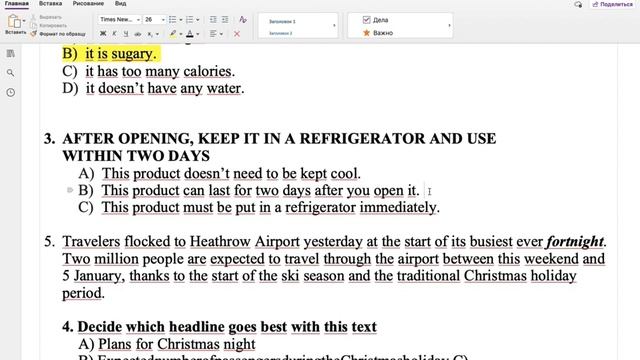Expand subscript options arrow
Image resolution: width=640 pixels, height=360 pixels.
pos(157,34)
